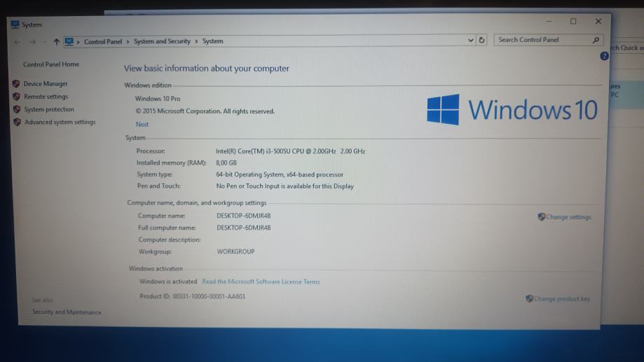Click the Next link under Windows edition
This screenshot has width=644, height=362.
pos(142,125)
